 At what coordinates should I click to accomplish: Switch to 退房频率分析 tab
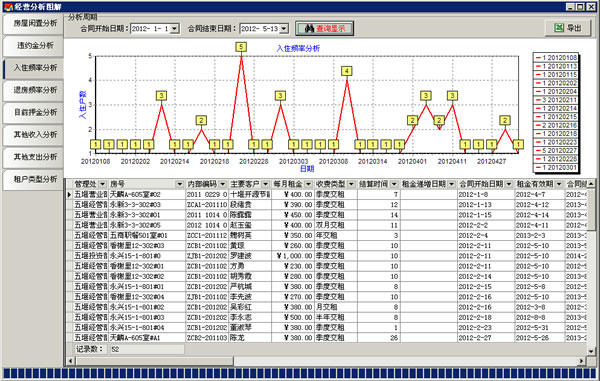(x=34, y=90)
